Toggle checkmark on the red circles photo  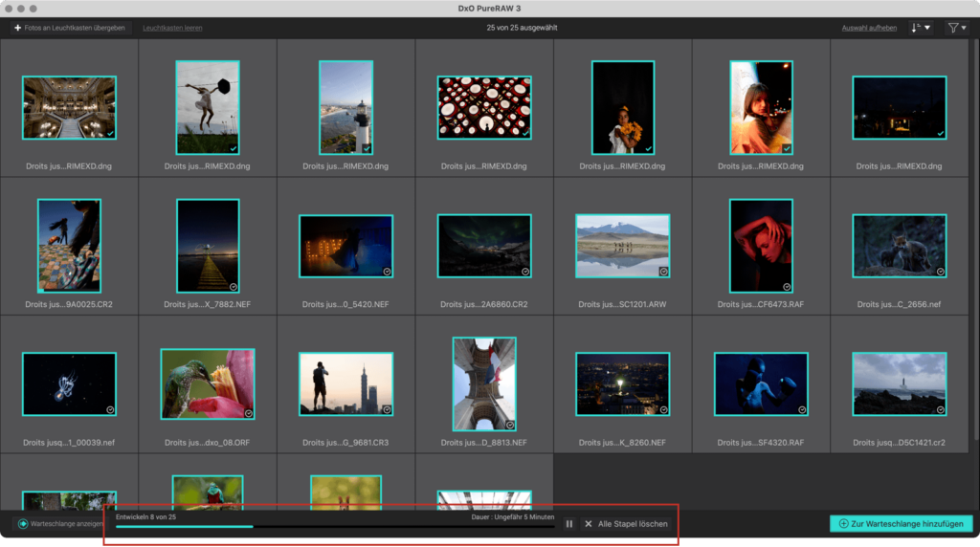click(x=525, y=134)
